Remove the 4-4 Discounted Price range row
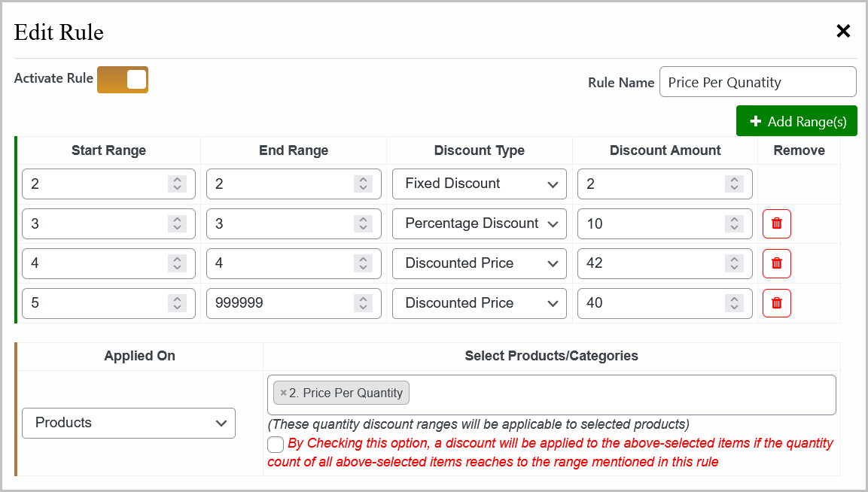This screenshot has height=492, width=868. pos(776,263)
